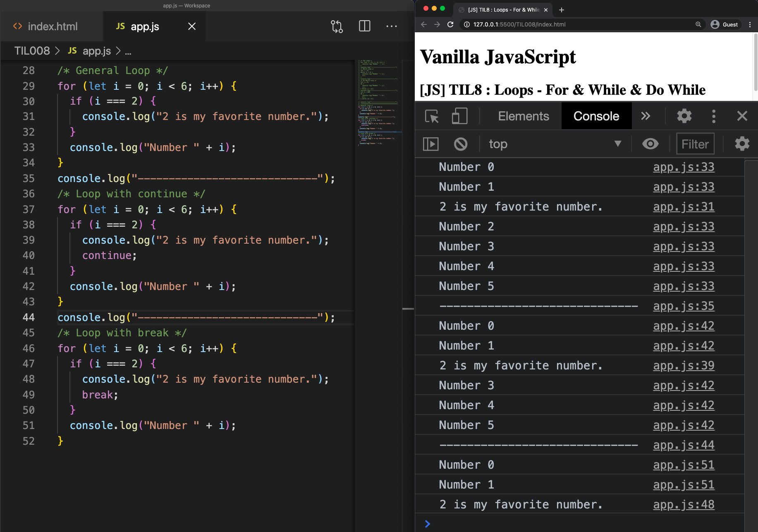758x532 pixels.
Task: Click the zoom magnifier in address bar
Action: (x=698, y=24)
